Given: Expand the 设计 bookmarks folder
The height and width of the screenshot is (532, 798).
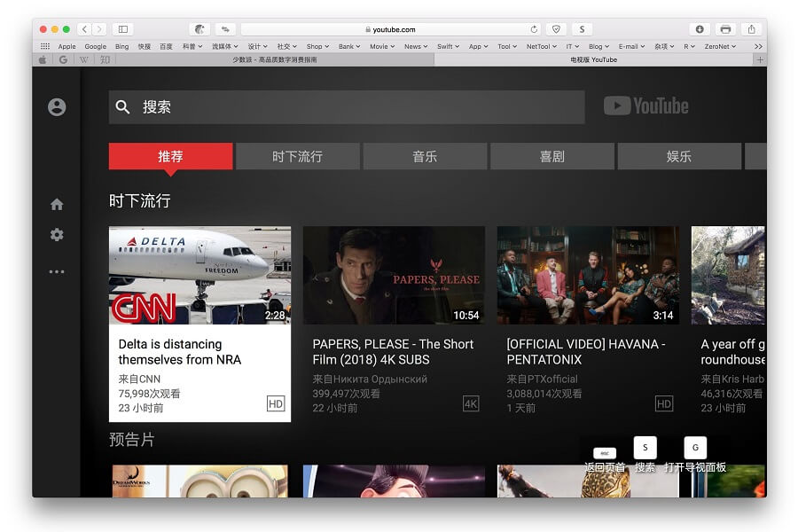Looking at the screenshot, I should [x=257, y=46].
